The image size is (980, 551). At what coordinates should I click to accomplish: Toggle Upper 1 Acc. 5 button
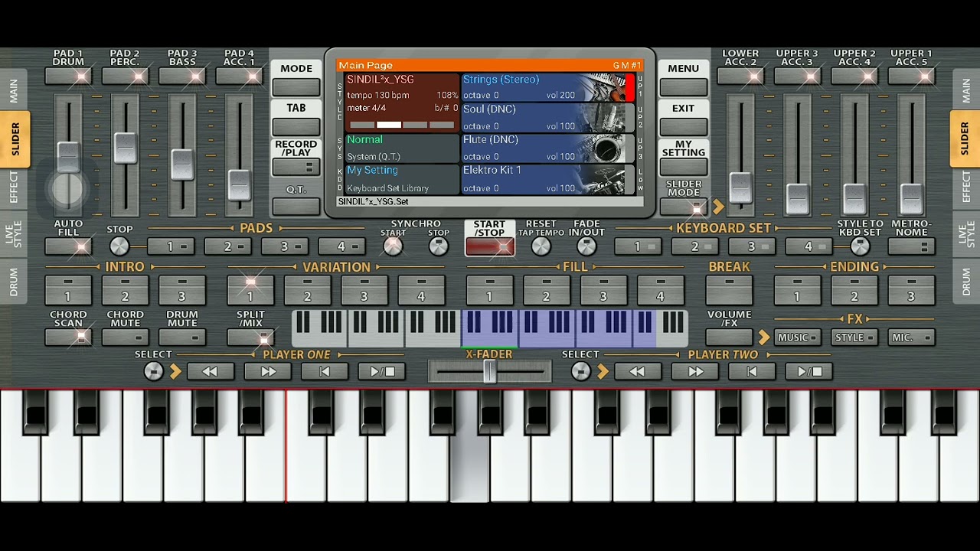point(911,76)
